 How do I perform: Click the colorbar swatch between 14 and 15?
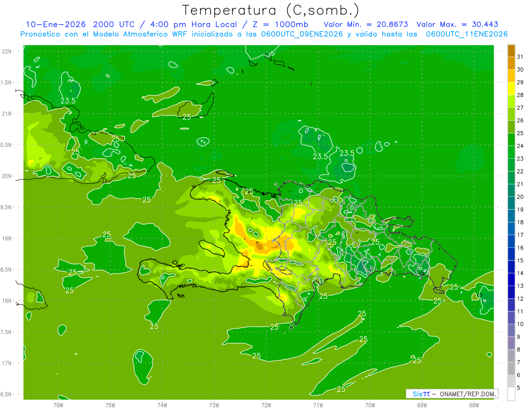(x=511, y=267)
